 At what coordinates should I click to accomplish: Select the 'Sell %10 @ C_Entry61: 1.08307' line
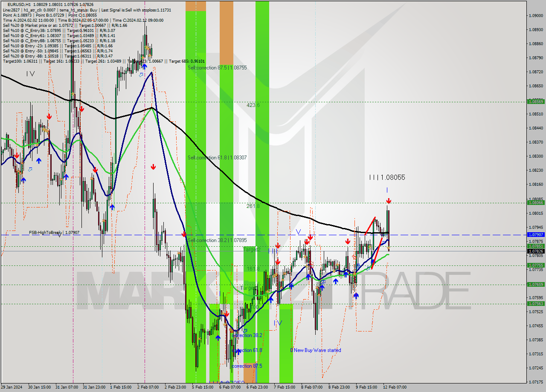pos(59,35)
